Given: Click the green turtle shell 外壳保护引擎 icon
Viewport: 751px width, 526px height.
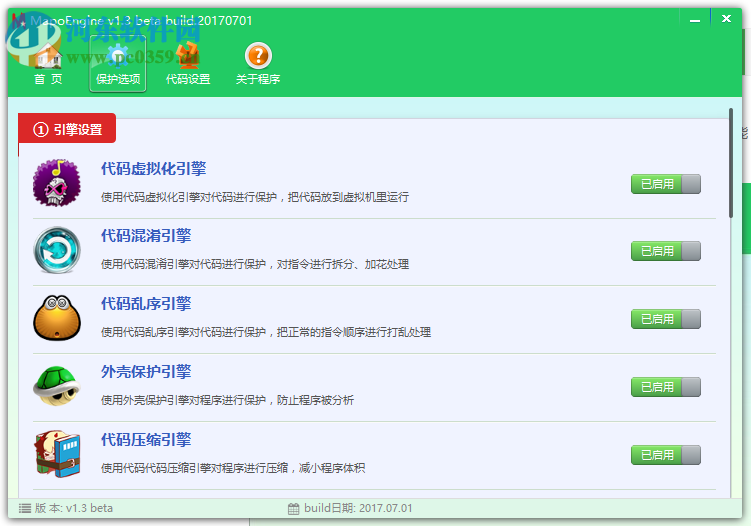Looking at the screenshot, I should 57,386.
